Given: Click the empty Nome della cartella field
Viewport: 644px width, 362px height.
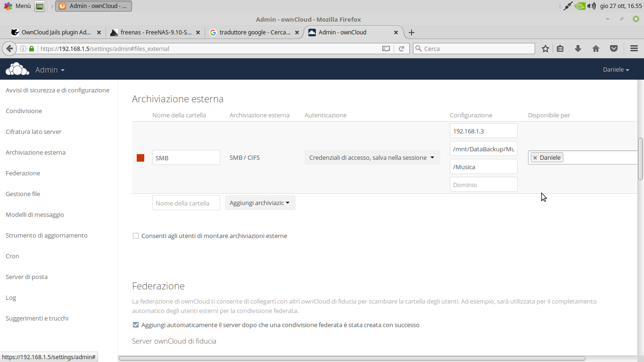Looking at the screenshot, I should coord(186,203).
